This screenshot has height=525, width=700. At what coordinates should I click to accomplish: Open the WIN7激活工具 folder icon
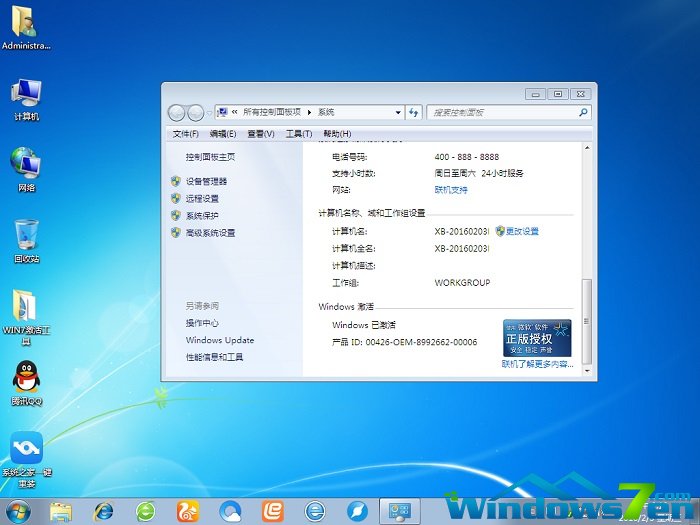click(26, 317)
